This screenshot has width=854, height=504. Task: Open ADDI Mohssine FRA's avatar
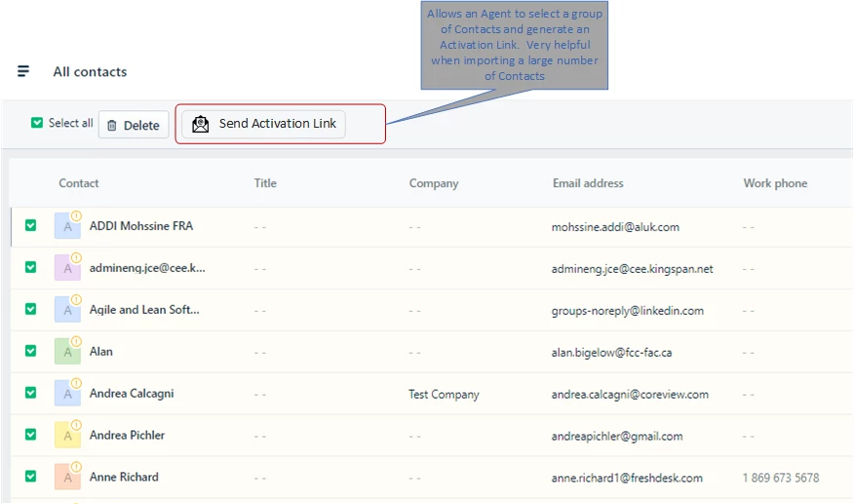click(x=67, y=226)
